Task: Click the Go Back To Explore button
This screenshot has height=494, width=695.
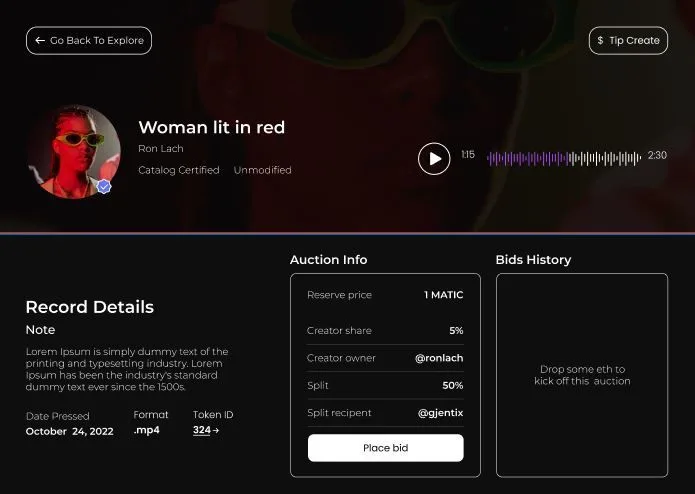Action: pos(89,40)
